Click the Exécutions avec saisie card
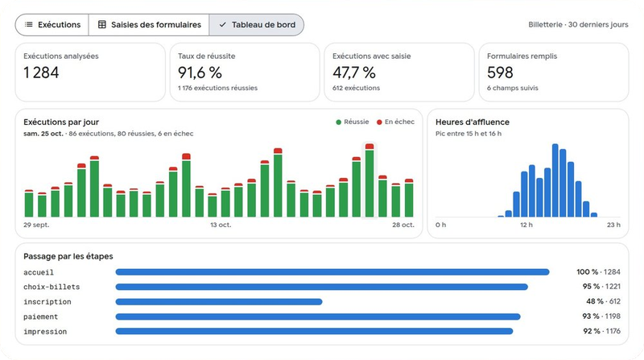Image resolution: width=644 pixels, height=360 pixels. (399, 72)
